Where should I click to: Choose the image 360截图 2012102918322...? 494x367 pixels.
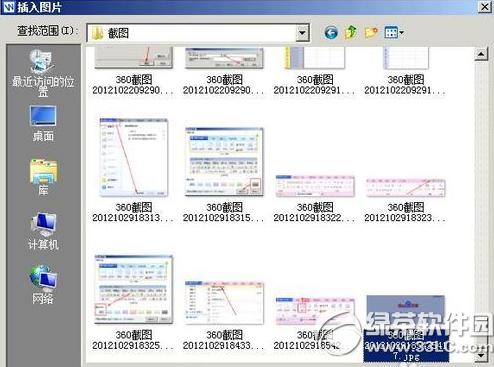314,198
